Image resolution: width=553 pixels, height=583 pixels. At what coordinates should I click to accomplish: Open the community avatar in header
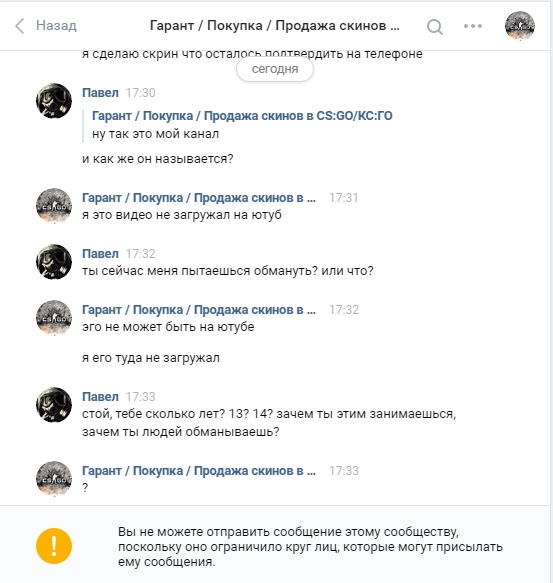[x=520, y=26]
